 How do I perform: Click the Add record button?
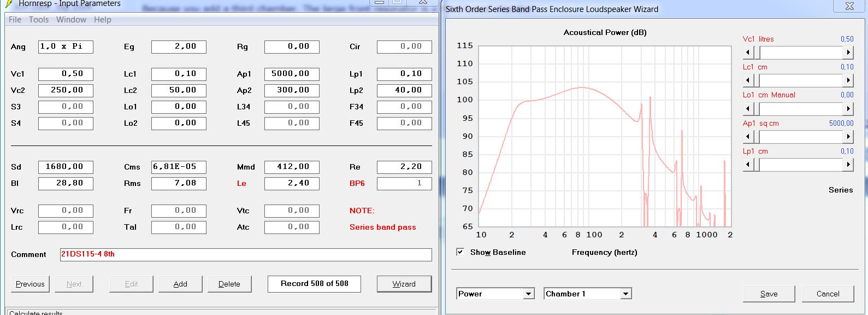point(180,284)
